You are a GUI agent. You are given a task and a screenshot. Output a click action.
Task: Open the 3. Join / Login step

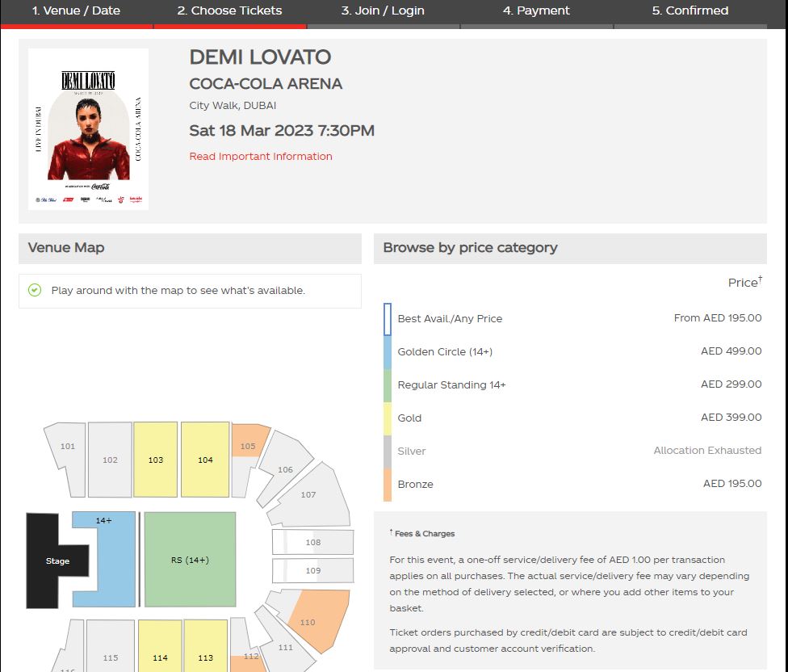[x=383, y=10]
